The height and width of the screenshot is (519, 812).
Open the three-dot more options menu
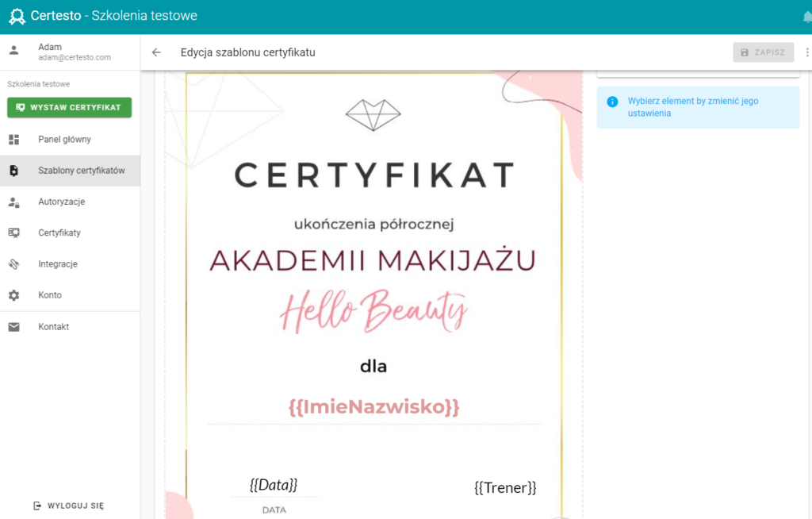tap(806, 52)
